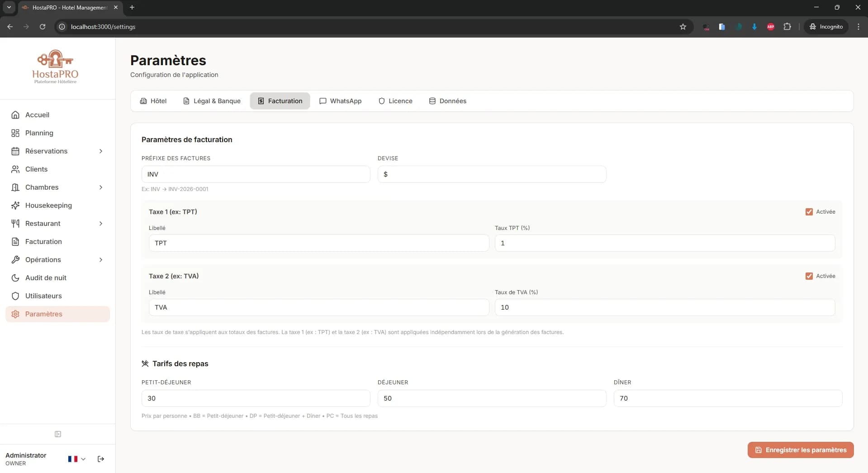
Task: Disable the Taxe 1 Activée checkbox
Action: (x=809, y=212)
